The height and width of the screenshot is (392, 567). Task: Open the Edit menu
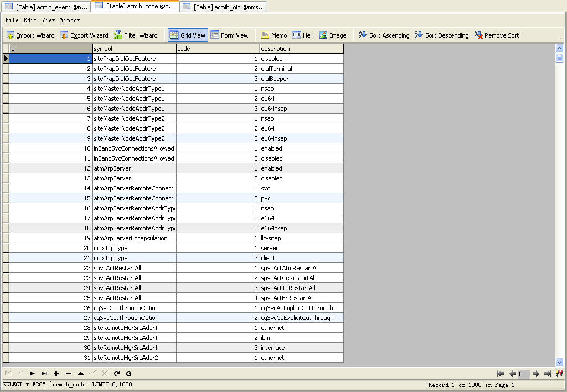pos(30,20)
